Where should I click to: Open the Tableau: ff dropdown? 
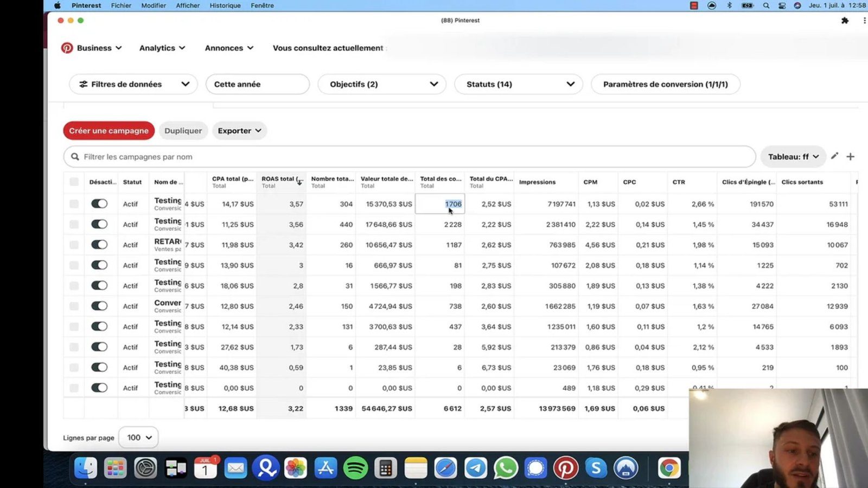click(793, 157)
